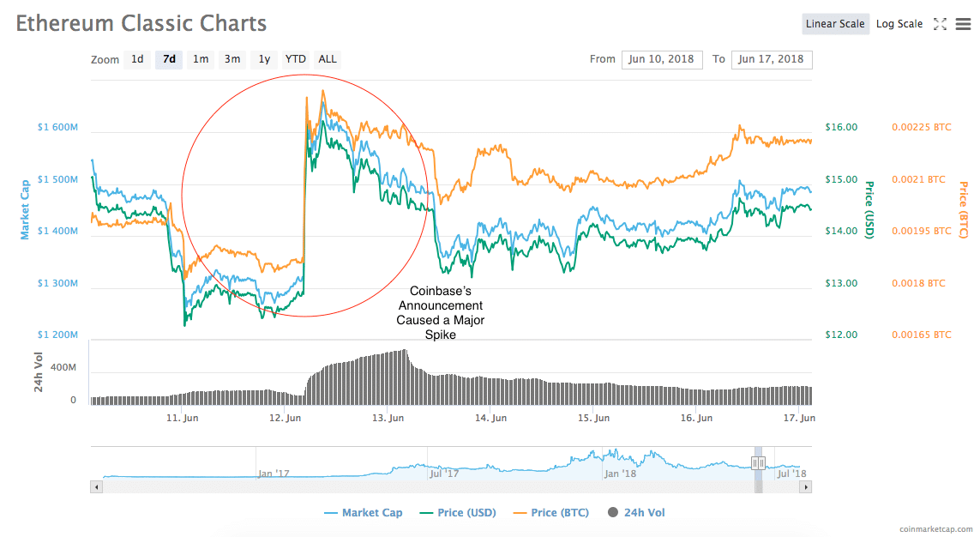Click navigator scrollbar right arrow
The height and width of the screenshot is (537, 980).
(x=805, y=486)
